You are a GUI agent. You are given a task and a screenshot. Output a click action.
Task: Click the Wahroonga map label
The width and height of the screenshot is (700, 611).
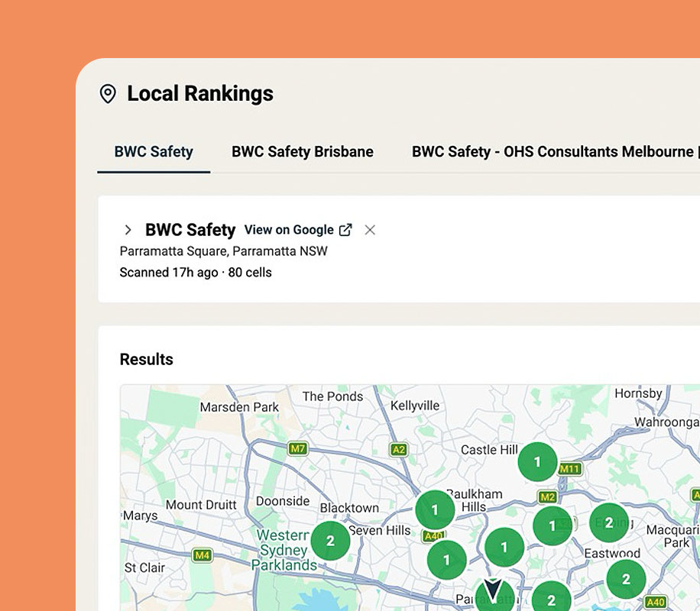[x=667, y=422]
